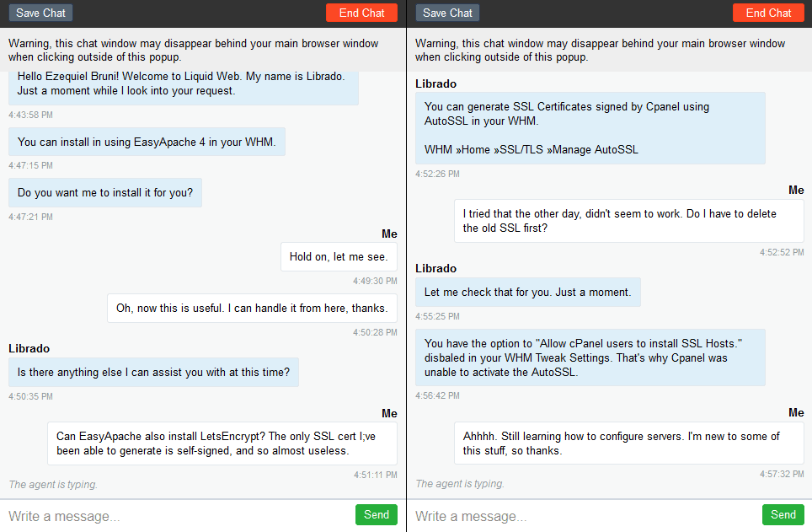
Task: Click the 'Still learning how to configure' message
Action: [x=629, y=443]
